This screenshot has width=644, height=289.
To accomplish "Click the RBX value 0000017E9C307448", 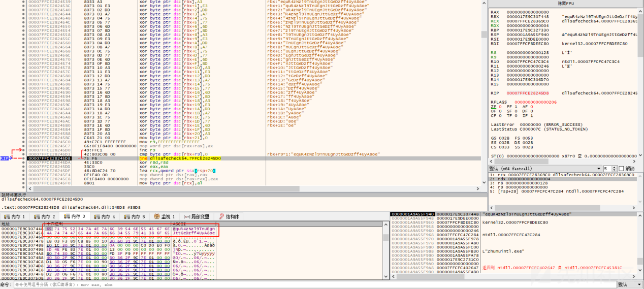I will click(x=528, y=16).
